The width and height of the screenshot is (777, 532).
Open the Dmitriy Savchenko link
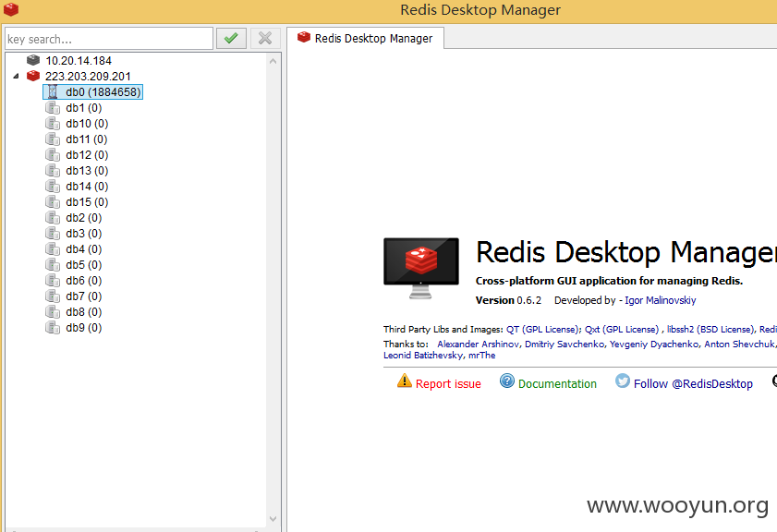coord(565,344)
